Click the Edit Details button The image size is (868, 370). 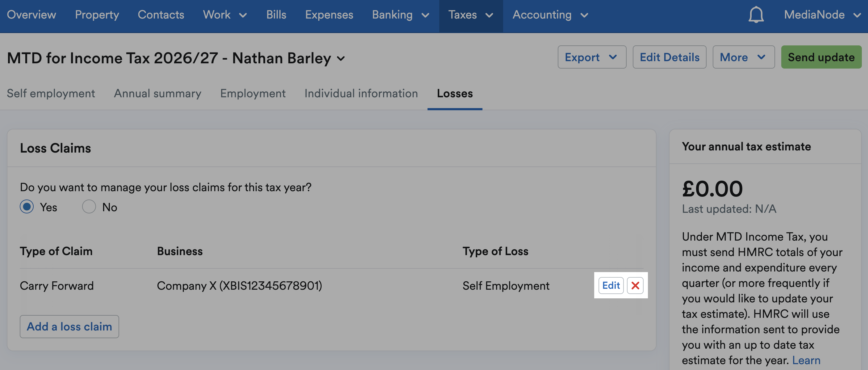click(x=669, y=57)
